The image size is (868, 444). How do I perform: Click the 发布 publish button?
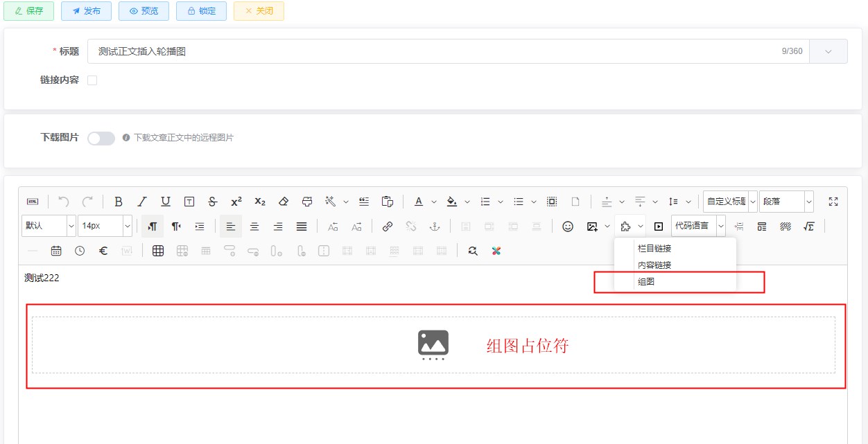point(86,11)
